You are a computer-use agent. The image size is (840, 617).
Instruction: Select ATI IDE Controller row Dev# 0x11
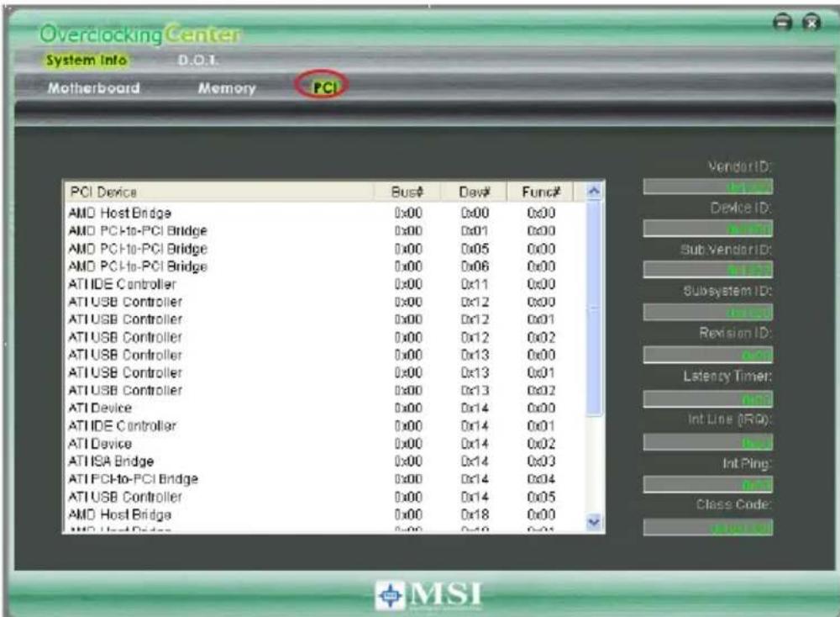tap(324, 284)
